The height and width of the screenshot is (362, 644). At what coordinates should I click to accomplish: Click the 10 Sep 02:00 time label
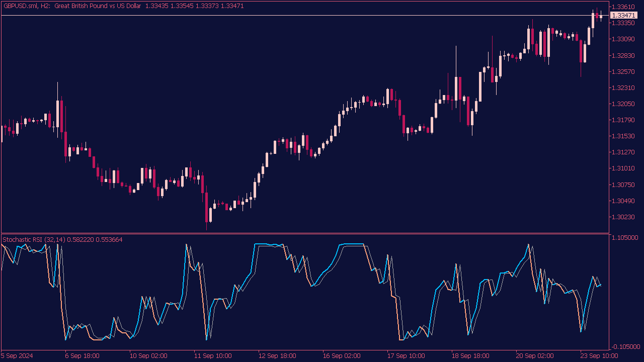(148, 355)
